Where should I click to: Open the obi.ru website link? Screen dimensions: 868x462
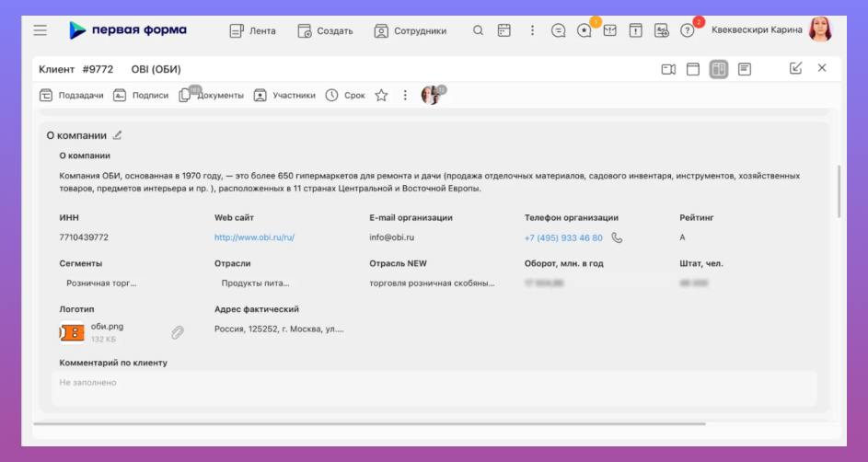pyautogui.click(x=254, y=237)
